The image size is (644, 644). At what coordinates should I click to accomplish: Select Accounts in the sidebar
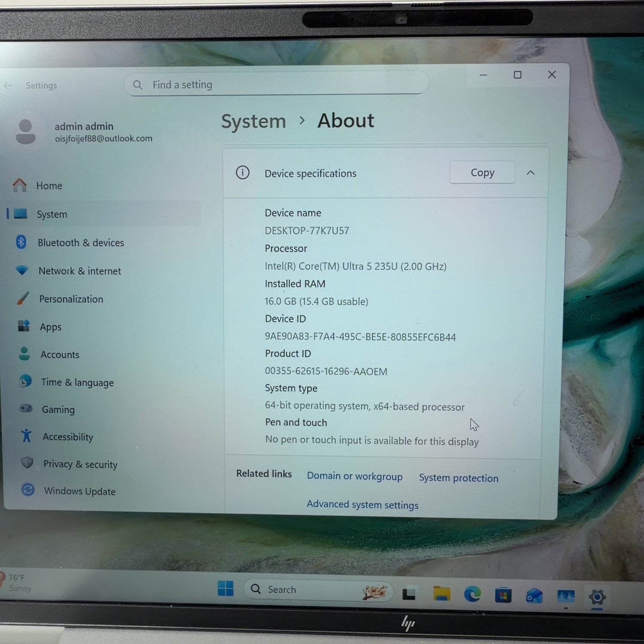[x=60, y=355]
